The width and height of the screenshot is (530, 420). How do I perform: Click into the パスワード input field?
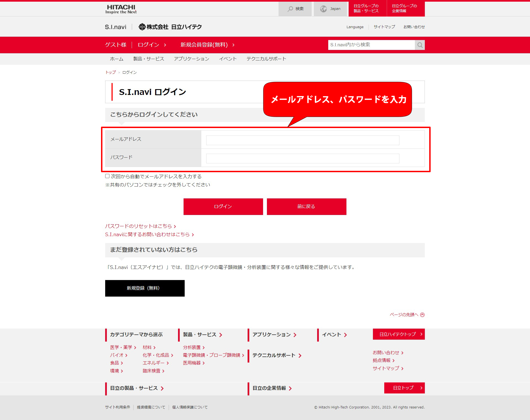(x=303, y=158)
